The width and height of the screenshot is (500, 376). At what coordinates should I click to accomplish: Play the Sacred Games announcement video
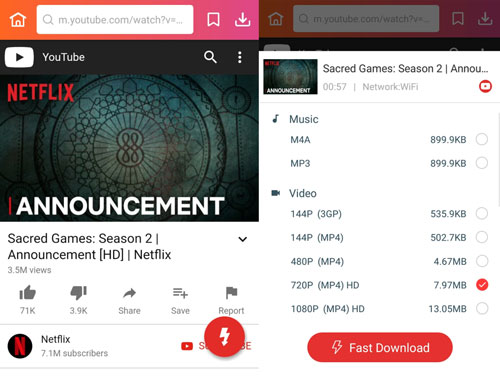(129, 148)
